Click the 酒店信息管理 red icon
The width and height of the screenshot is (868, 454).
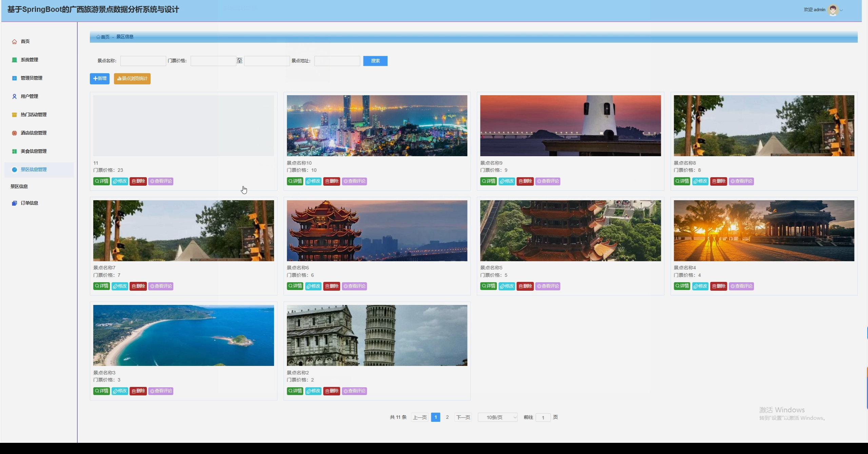coord(14,133)
